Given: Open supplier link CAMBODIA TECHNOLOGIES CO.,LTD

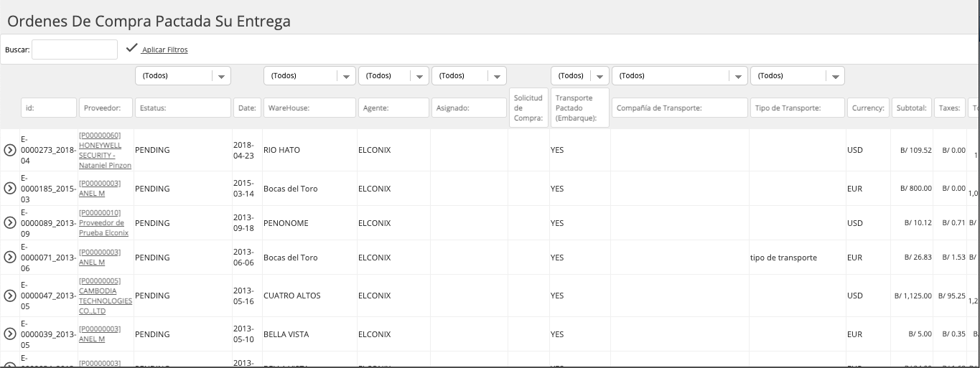Looking at the screenshot, I should (106, 296).
